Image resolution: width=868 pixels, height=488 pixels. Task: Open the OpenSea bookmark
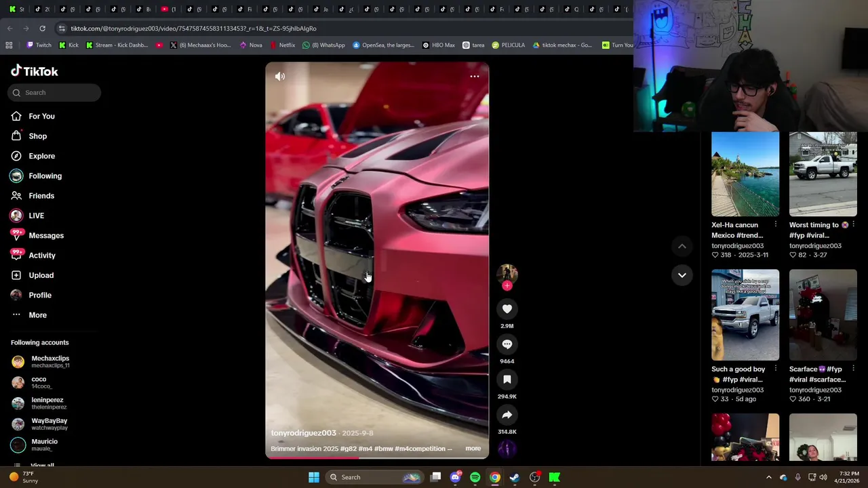(x=383, y=45)
